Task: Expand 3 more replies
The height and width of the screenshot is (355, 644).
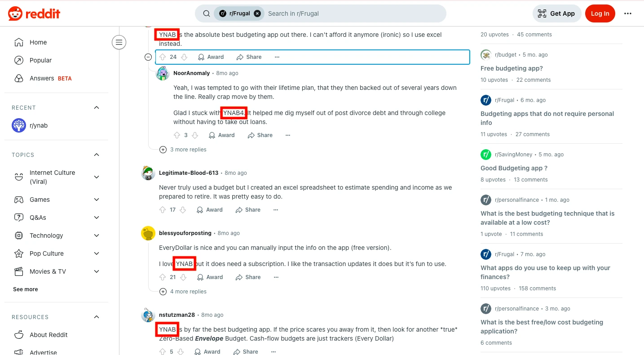Action: tap(183, 150)
